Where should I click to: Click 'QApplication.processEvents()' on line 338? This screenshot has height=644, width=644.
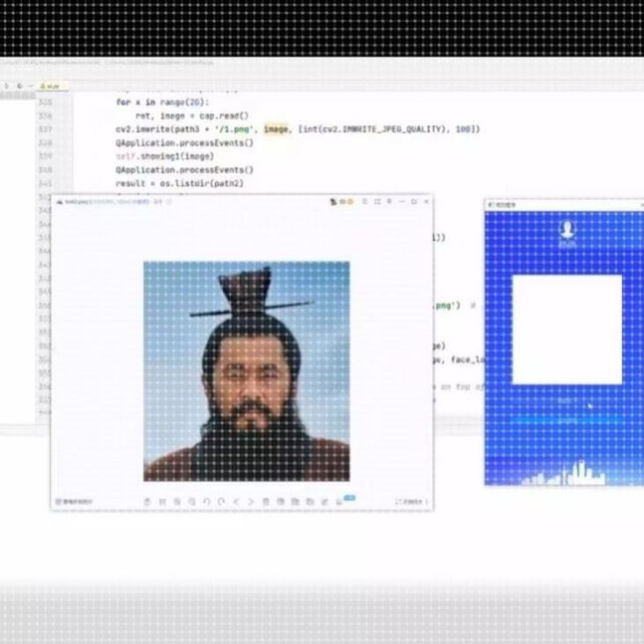click(184, 143)
